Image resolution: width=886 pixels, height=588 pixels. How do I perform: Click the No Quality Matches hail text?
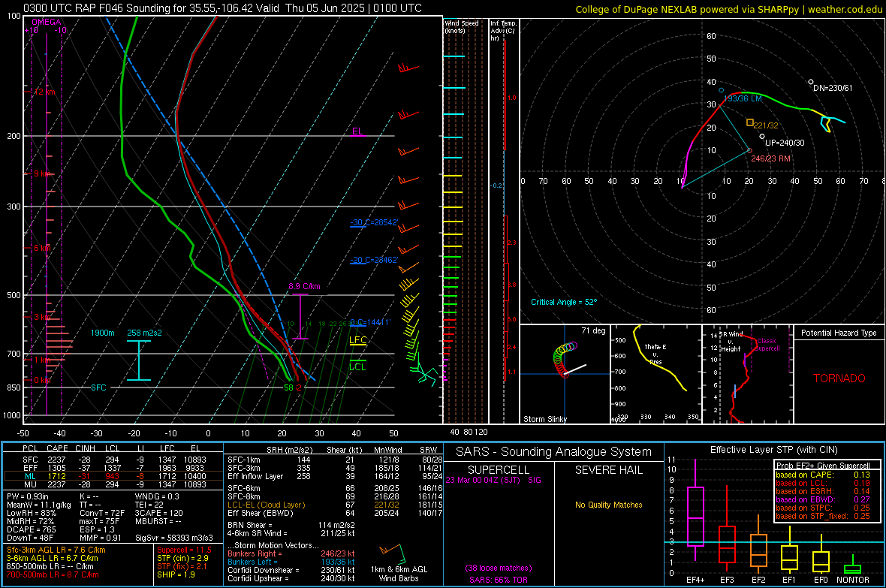(608, 505)
